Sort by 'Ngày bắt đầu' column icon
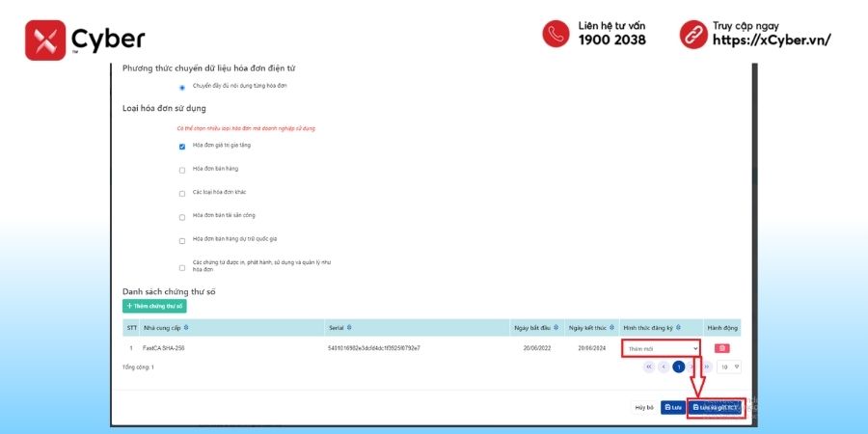The width and height of the screenshot is (868, 434). coord(556,328)
